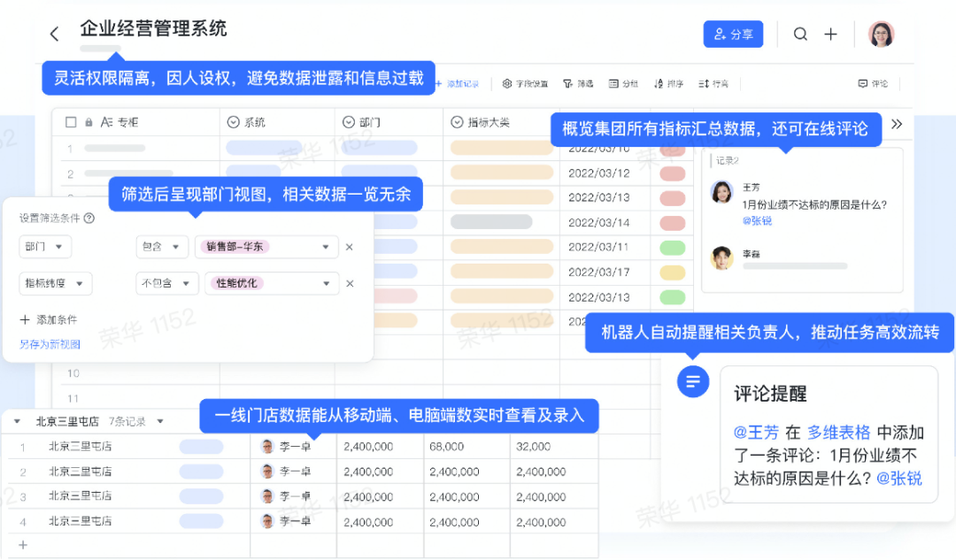The width and height of the screenshot is (956, 560).
Task: Open 字段设置 field settings in the toolbar
Action: pyautogui.click(x=525, y=84)
